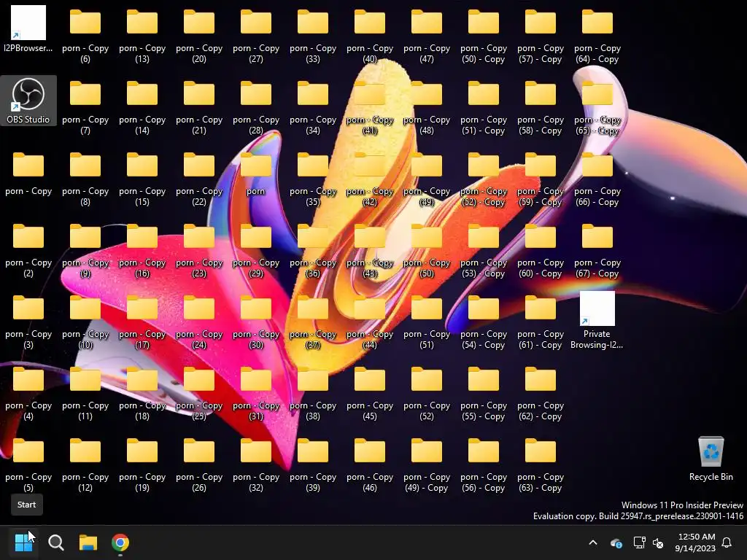
Task: Click the muted volume tray icon
Action: click(658, 542)
